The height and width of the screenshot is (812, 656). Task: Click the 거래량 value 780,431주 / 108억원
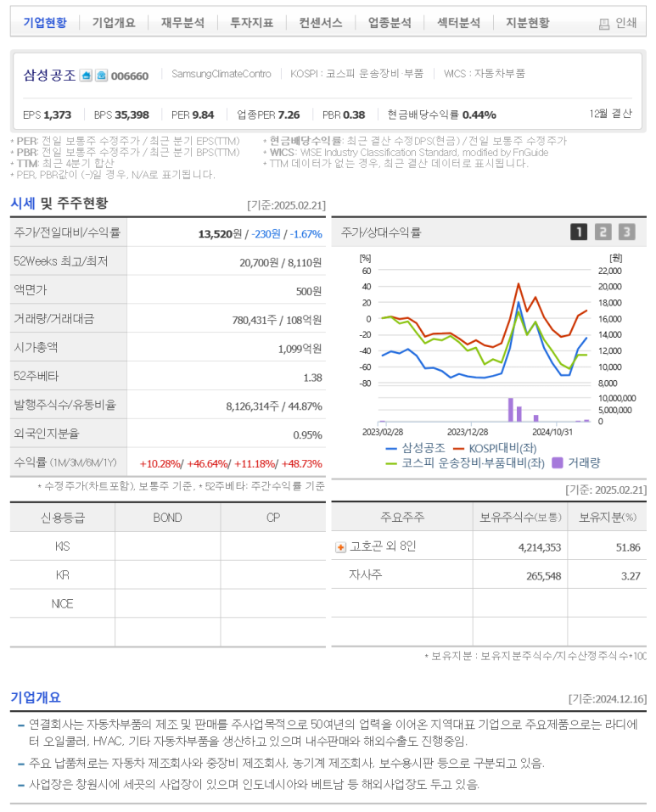click(x=277, y=320)
